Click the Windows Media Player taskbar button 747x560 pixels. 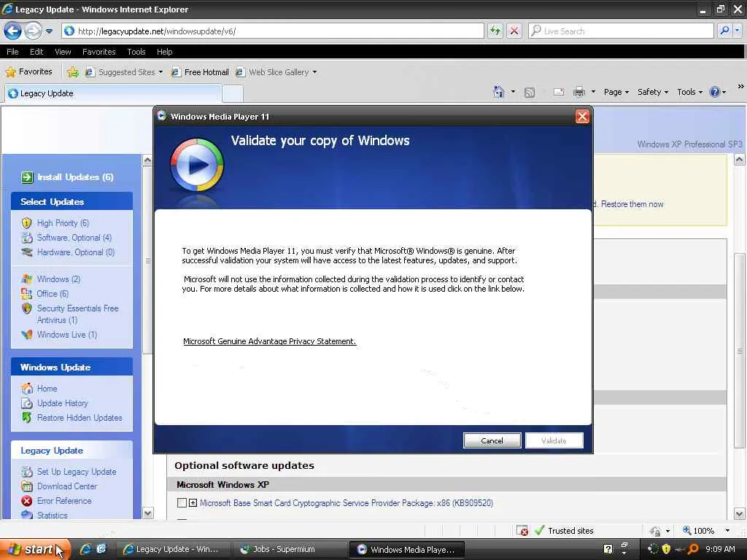pos(406,550)
